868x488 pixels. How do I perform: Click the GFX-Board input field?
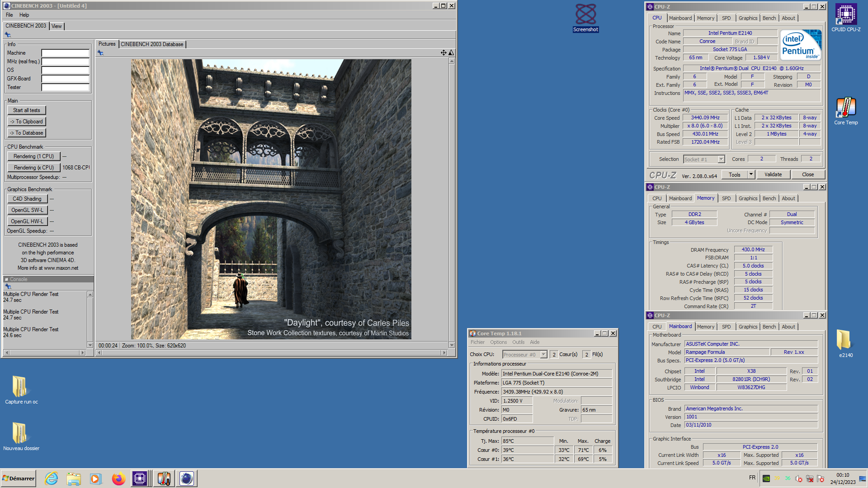click(66, 79)
